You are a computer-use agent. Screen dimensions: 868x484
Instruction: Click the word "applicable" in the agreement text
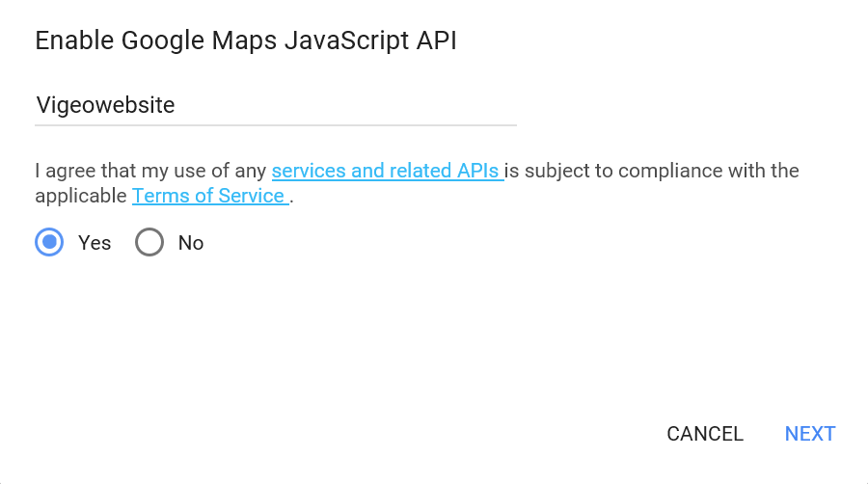[81, 197]
